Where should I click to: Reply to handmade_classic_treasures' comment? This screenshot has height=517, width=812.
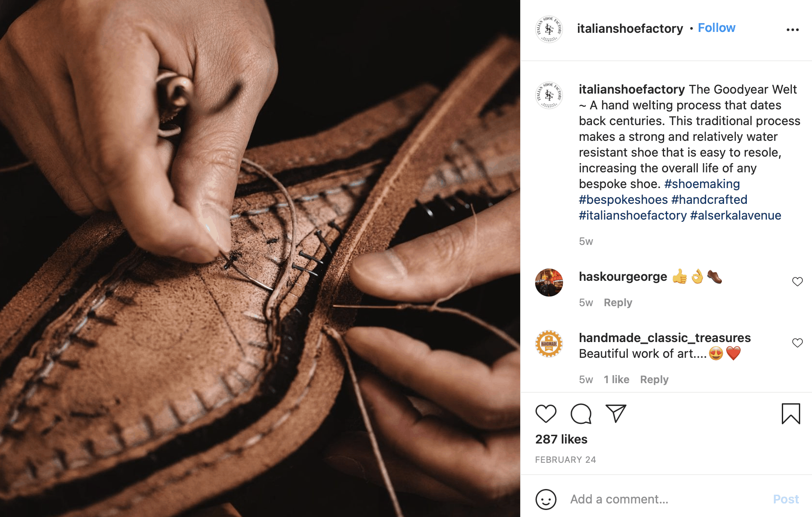click(654, 380)
